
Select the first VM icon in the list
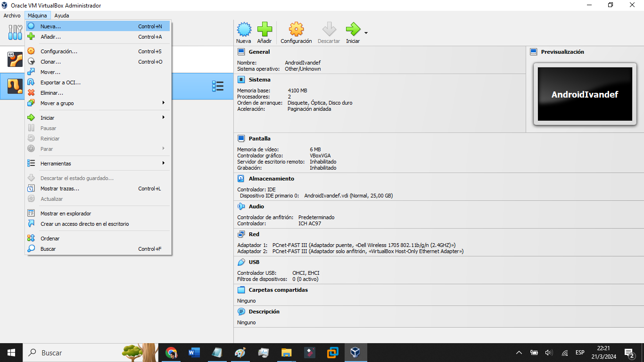click(15, 59)
